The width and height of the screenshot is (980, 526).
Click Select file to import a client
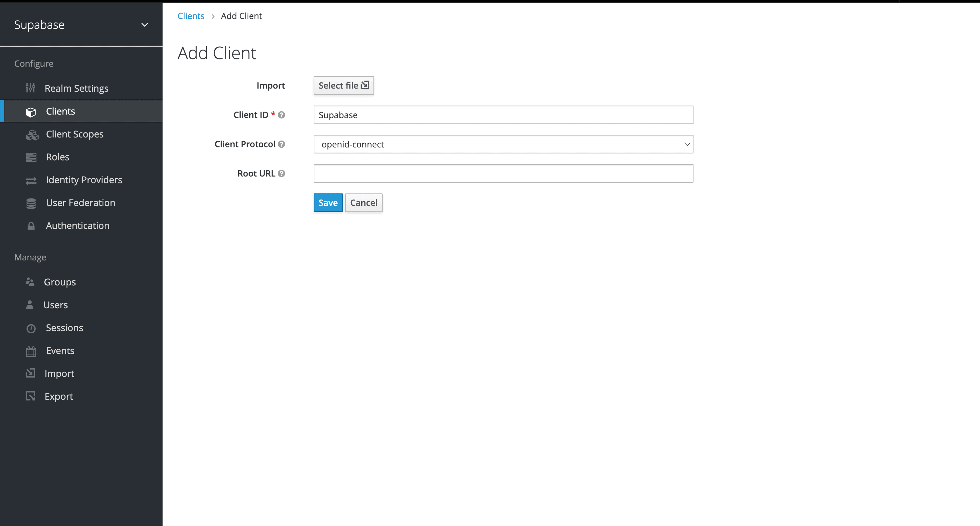click(343, 85)
